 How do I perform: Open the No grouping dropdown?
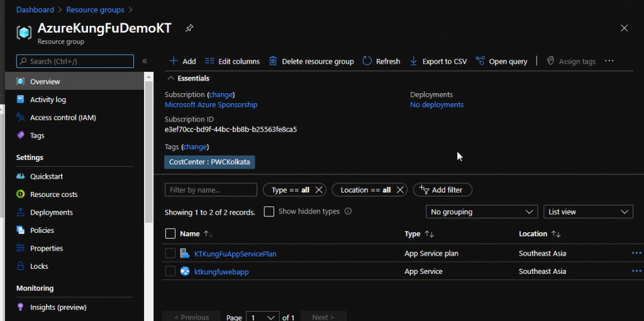pyautogui.click(x=482, y=212)
